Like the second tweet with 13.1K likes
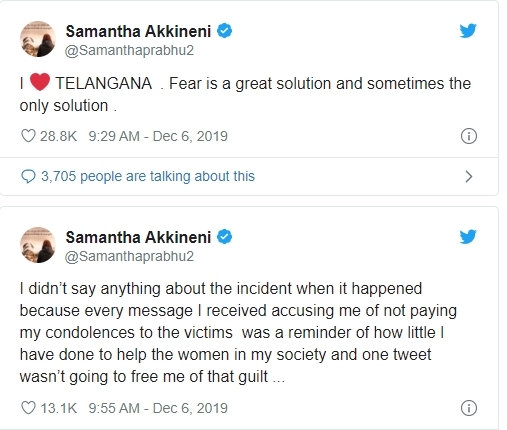The height and width of the screenshot is (430, 507). tap(28, 408)
